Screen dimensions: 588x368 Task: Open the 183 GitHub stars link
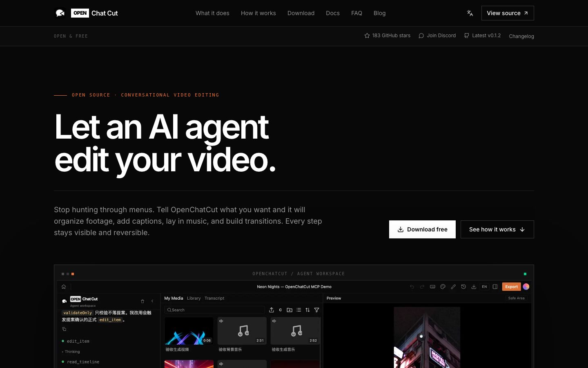387,36
